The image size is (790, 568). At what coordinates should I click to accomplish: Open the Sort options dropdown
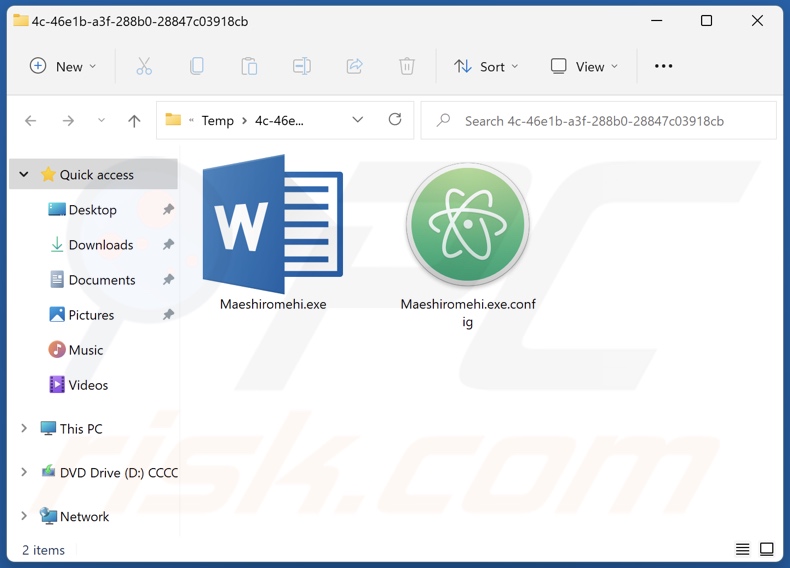(x=486, y=66)
